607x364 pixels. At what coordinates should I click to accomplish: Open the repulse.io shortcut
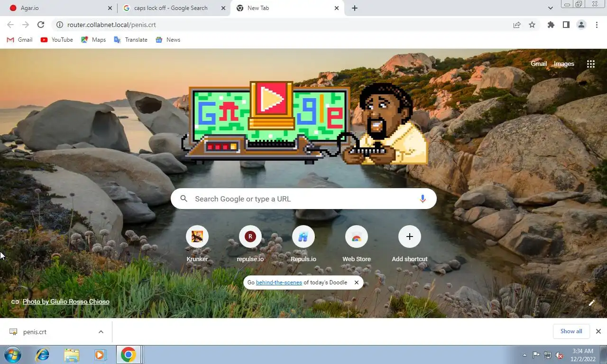click(x=250, y=244)
